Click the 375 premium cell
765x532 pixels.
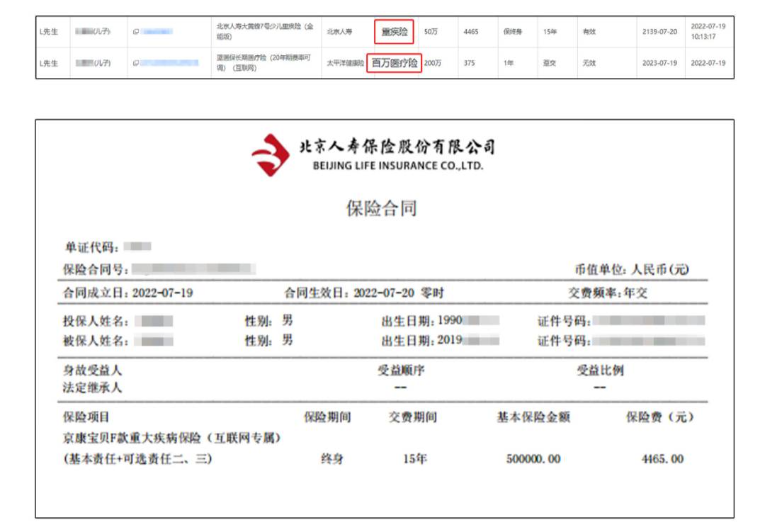[469, 63]
